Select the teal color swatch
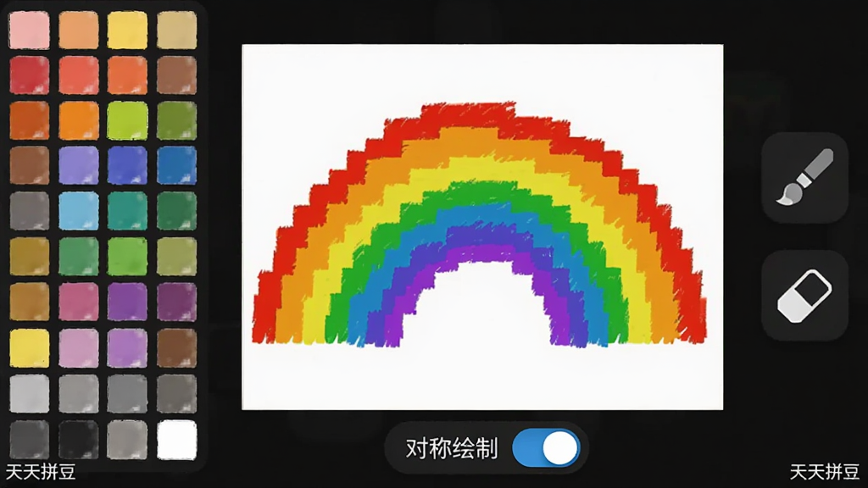The width and height of the screenshot is (868, 488). tap(127, 211)
